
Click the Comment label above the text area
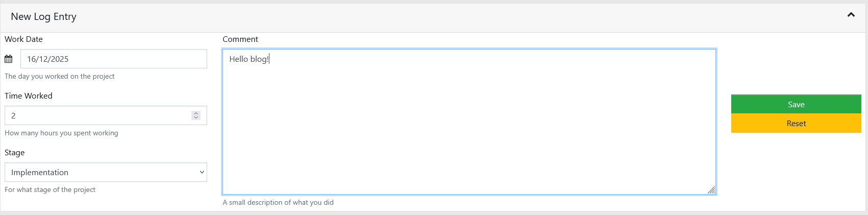click(240, 39)
